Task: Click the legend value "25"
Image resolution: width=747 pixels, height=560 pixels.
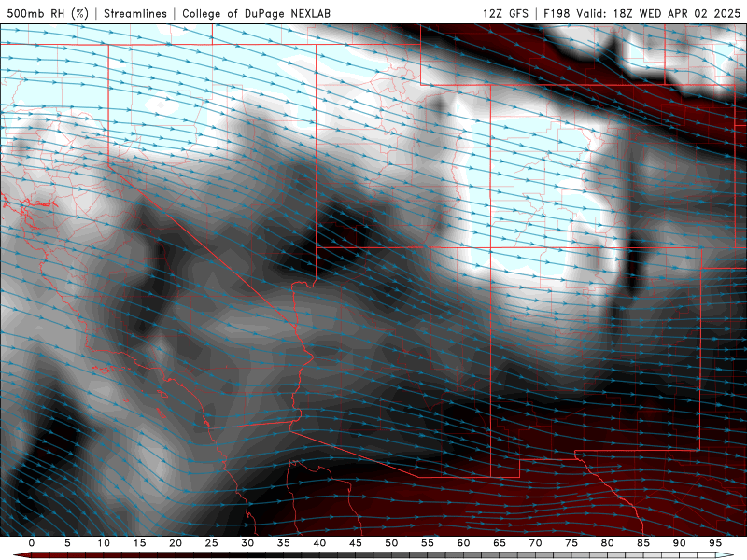Action: (212, 543)
